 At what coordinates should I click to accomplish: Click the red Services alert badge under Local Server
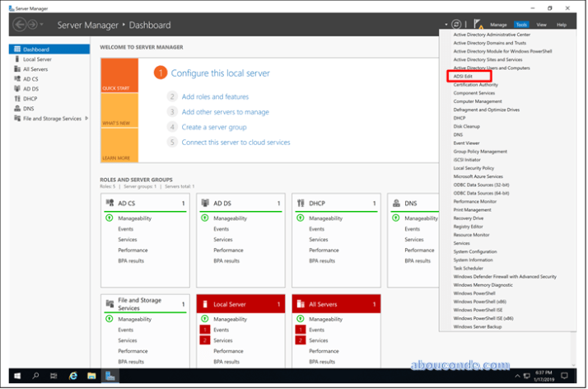coord(204,340)
